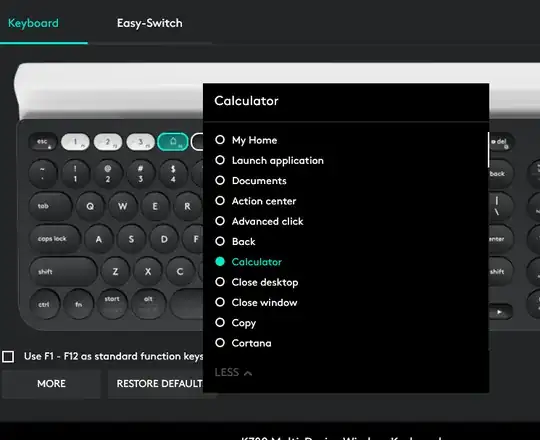The image size is (540, 440).
Task: Collapse the list with LESS
Action: coord(233,373)
